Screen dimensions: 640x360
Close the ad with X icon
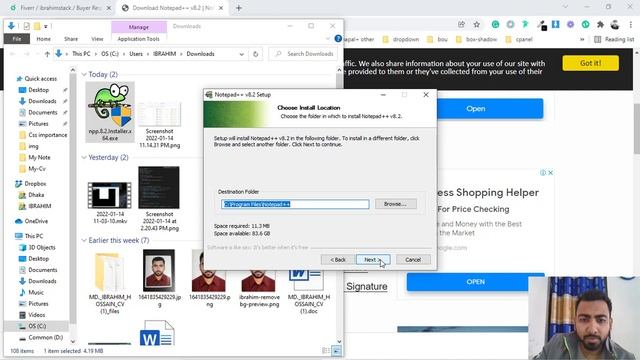(551, 173)
